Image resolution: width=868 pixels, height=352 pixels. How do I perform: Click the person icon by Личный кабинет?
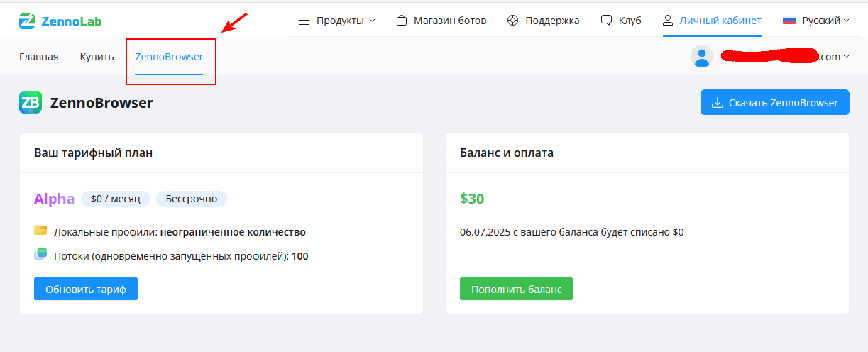(668, 21)
